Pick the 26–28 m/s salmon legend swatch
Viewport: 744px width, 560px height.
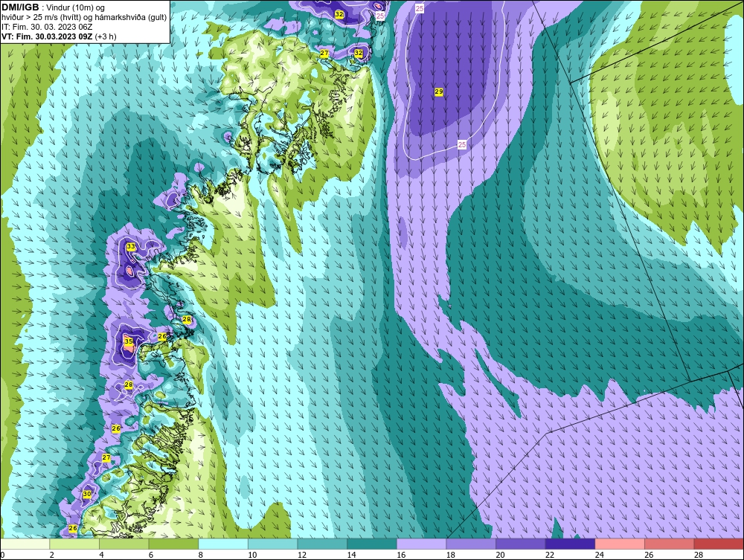pyautogui.click(x=669, y=544)
